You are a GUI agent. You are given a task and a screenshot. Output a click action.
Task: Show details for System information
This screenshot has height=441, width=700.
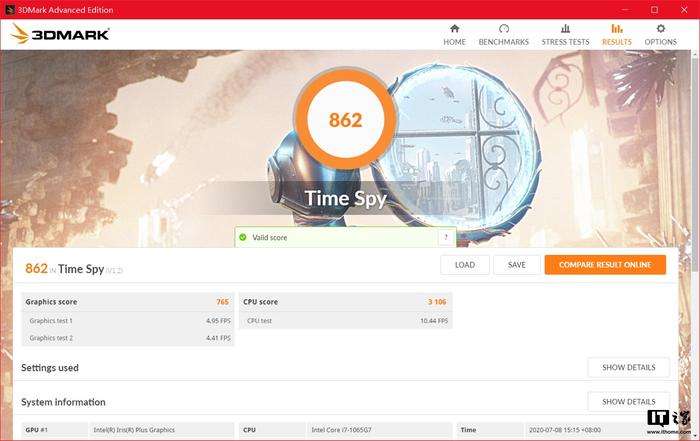[629, 402]
